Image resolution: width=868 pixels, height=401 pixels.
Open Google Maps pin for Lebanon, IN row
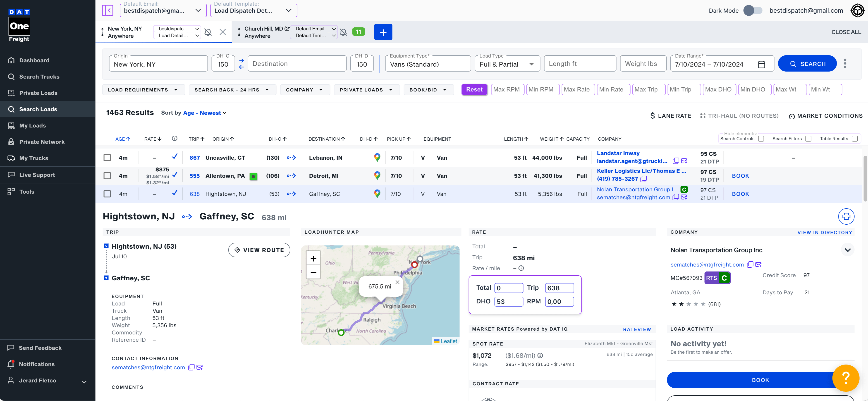tap(377, 157)
